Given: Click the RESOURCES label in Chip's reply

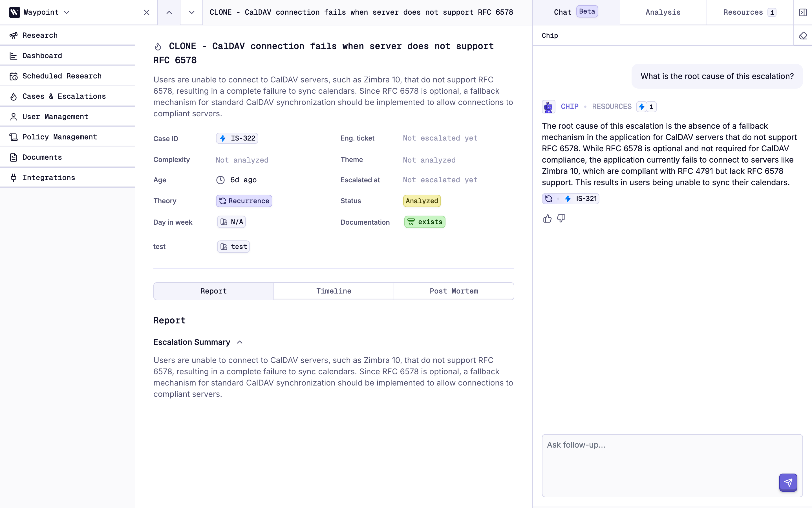Looking at the screenshot, I should pyautogui.click(x=612, y=106).
